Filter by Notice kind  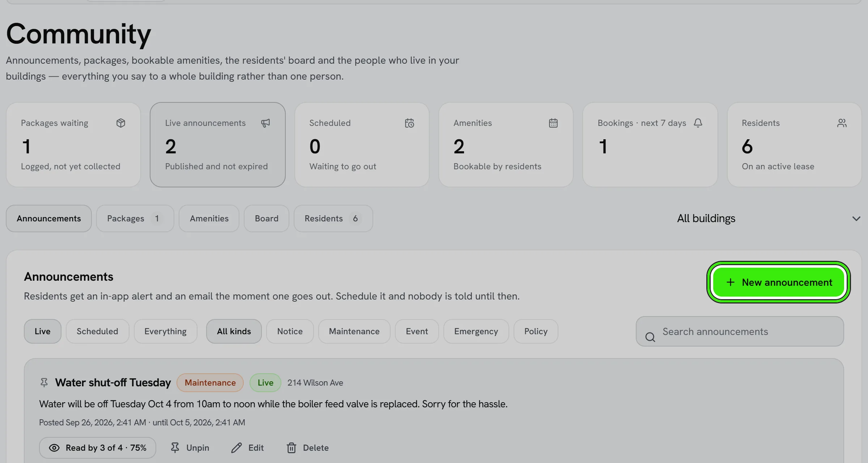click(x=290, y=331)
